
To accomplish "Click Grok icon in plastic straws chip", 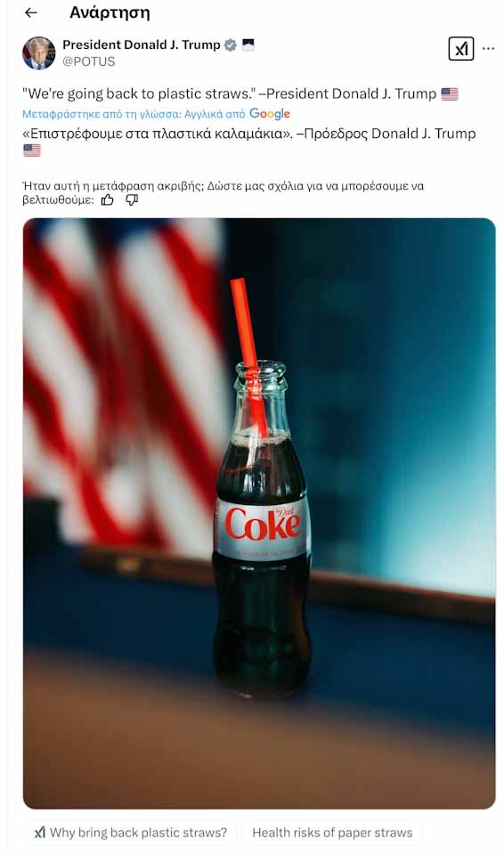I will pos(39,833).
